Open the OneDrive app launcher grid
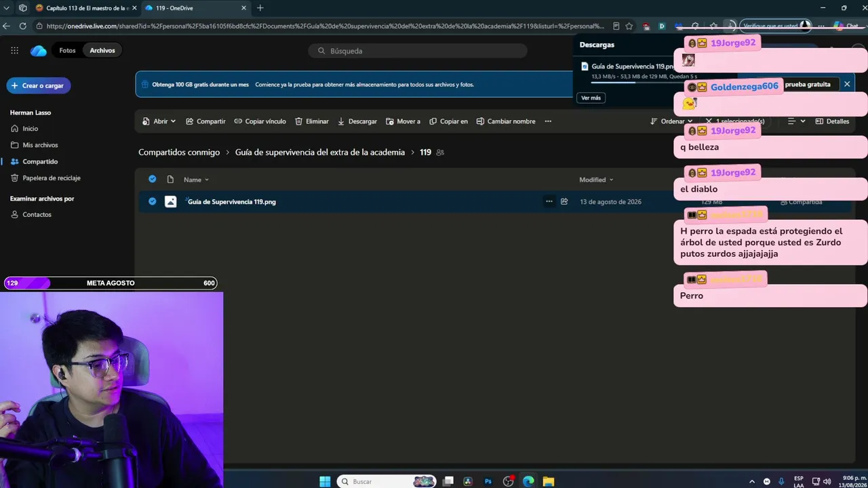 [14, 51]
